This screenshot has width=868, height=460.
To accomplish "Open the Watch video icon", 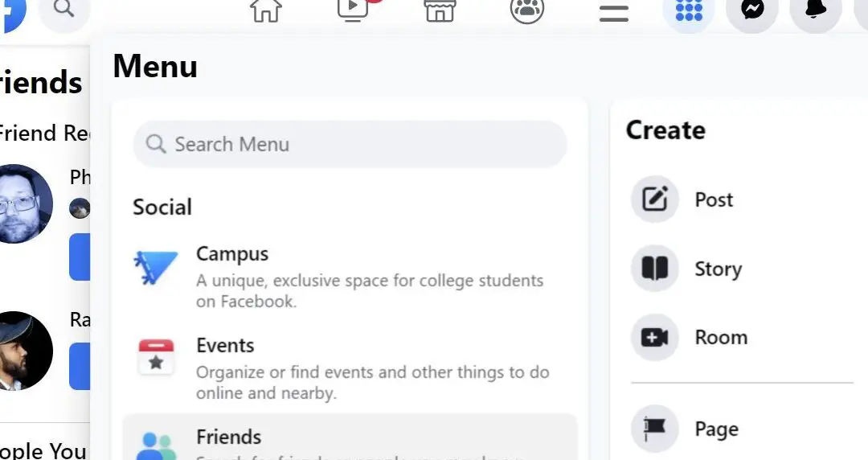I will 353,10.
